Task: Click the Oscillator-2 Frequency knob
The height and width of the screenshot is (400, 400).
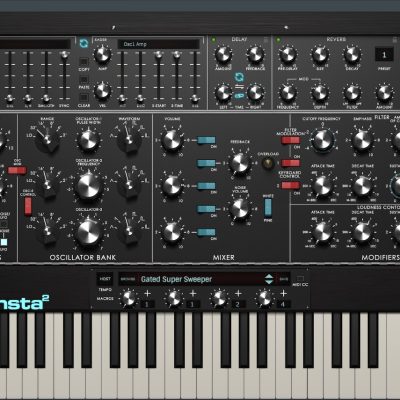Action: click(x=88, y=186)
